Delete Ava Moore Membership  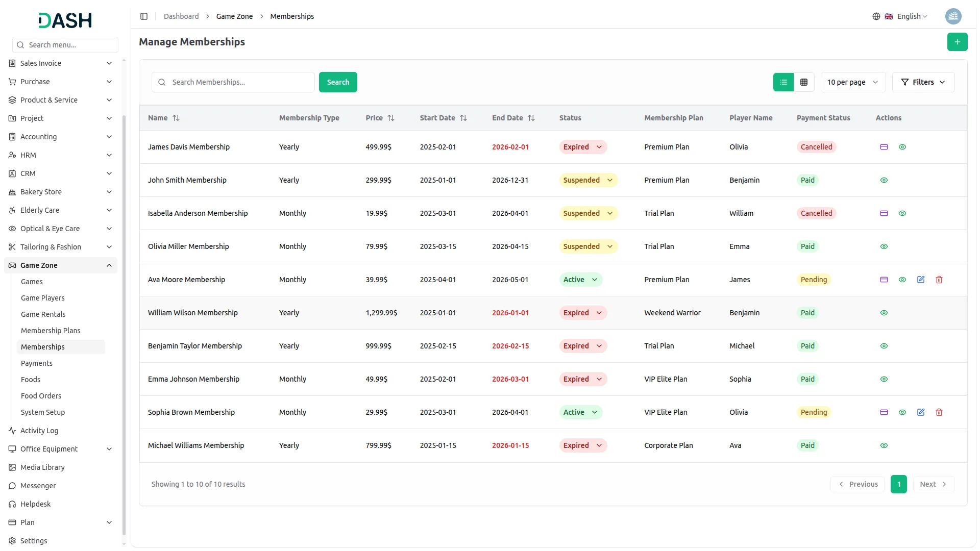(939, 280)
